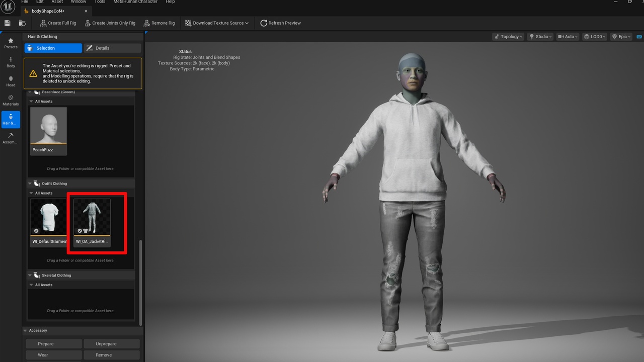This screenshot has width=644, height=362.
Task: Open the Topology viewport dropdown
Action: pos(508,37)
